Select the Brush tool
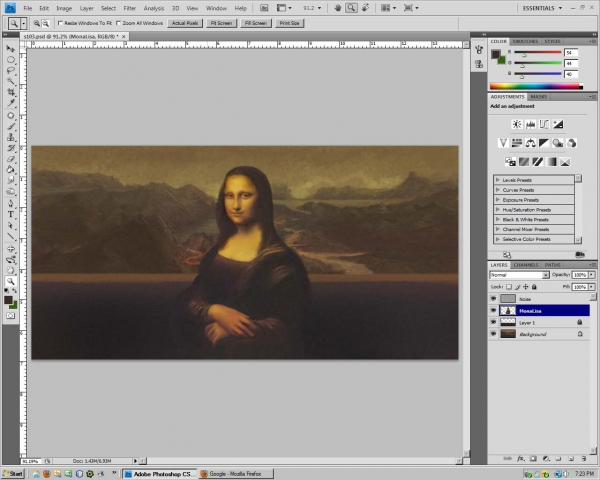The width and height of the screenshot is (600, 480). pos(10,126)
